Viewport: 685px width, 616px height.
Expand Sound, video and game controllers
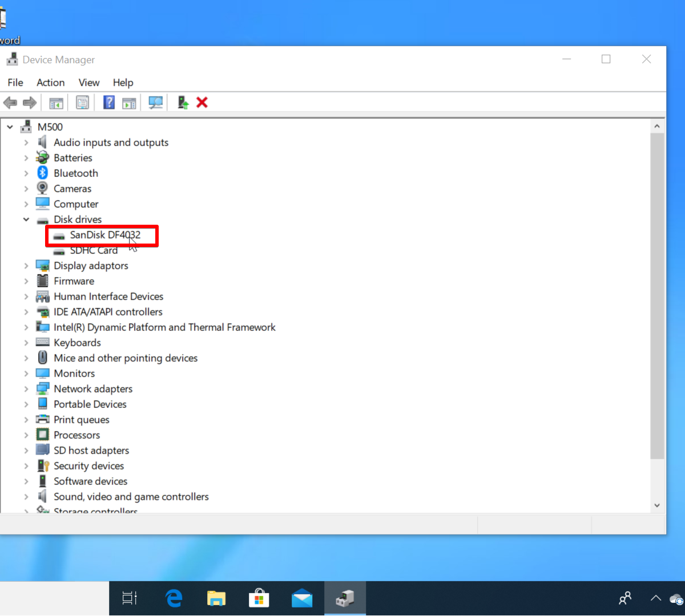[26, 497]
